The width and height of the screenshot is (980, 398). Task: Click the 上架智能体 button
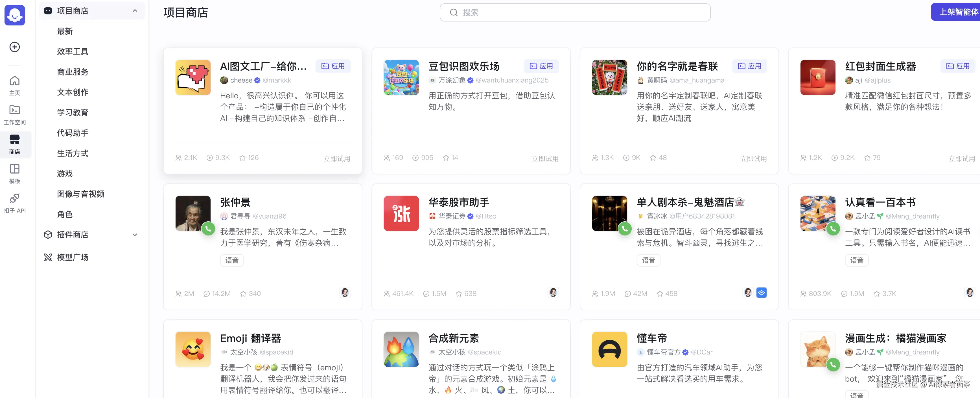(x=957, y=12)
